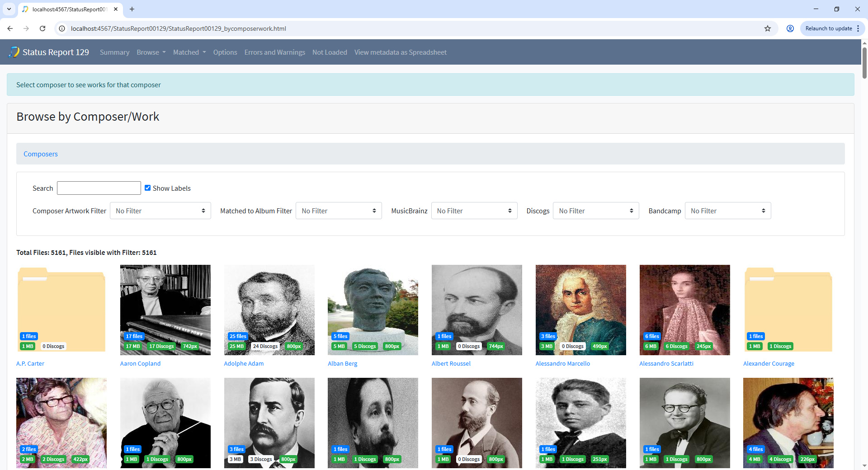
Task: View site information icon in address bar
Action: click(62, 28)
